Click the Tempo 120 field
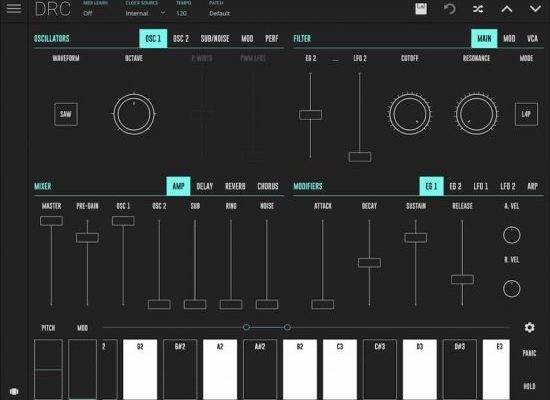The image size is (550, 400). 181,13
